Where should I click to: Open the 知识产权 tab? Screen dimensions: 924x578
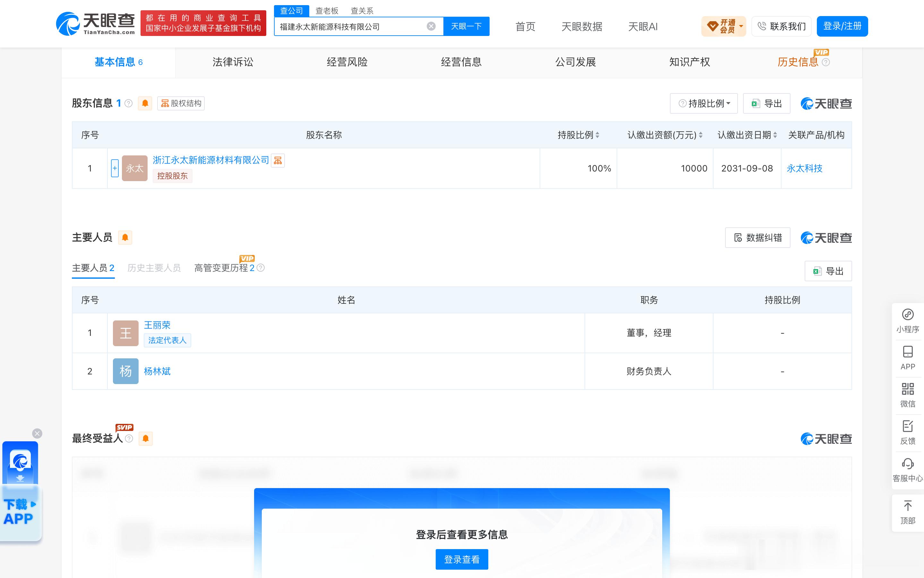689,62
